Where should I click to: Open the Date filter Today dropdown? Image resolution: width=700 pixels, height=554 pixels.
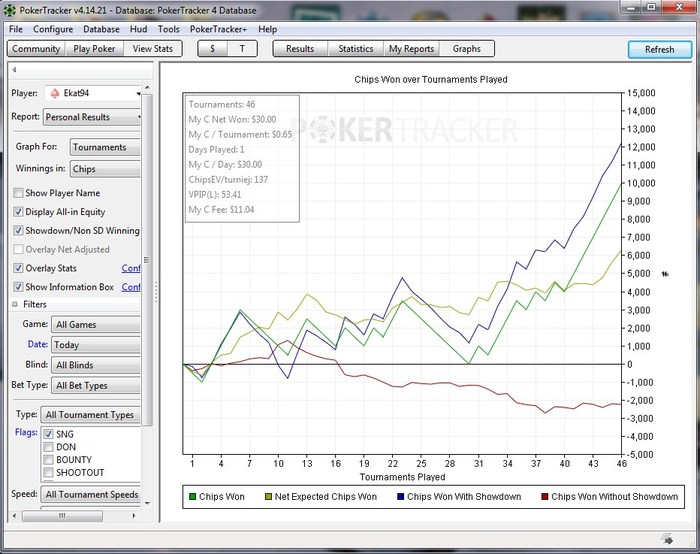(x=96, y=345)
